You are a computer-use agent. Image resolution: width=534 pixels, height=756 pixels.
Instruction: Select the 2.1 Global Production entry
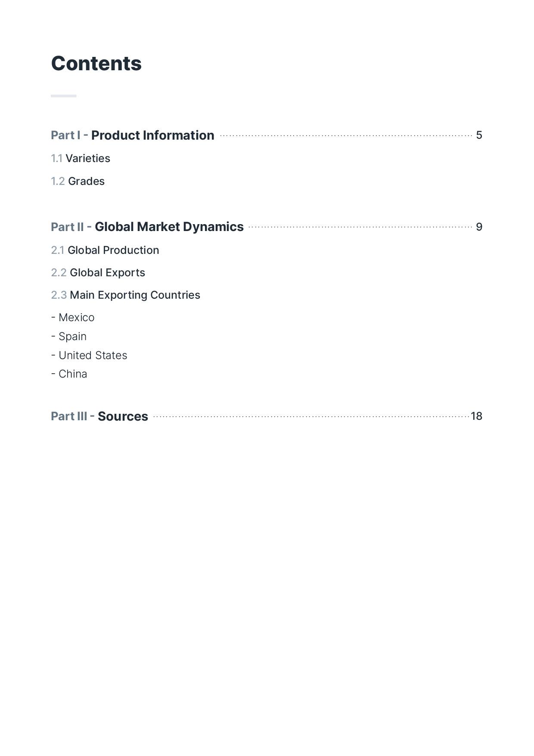(105, 250)
